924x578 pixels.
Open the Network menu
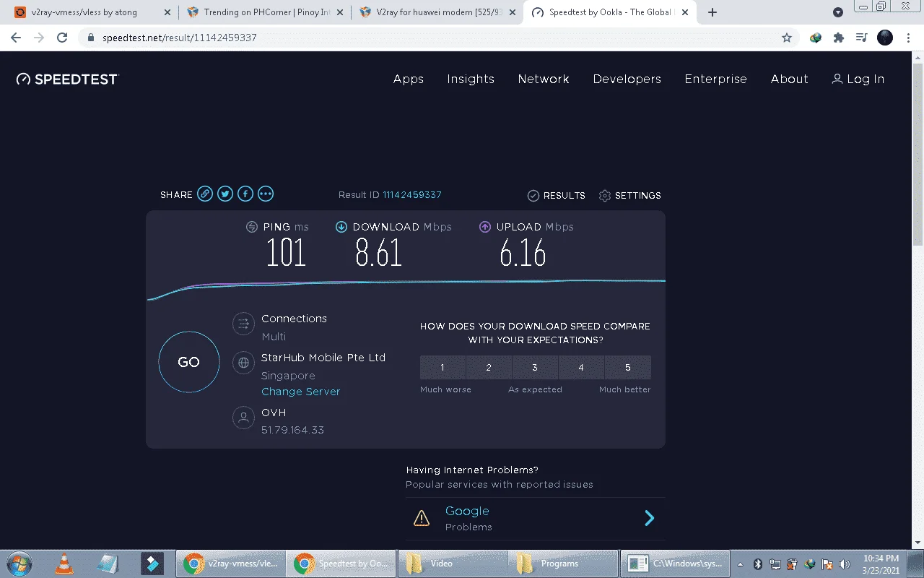[x=544, y=79]
